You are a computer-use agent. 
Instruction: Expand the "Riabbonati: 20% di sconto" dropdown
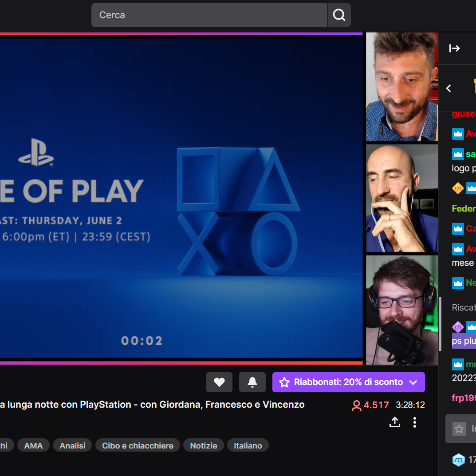[x=349, y=382]
